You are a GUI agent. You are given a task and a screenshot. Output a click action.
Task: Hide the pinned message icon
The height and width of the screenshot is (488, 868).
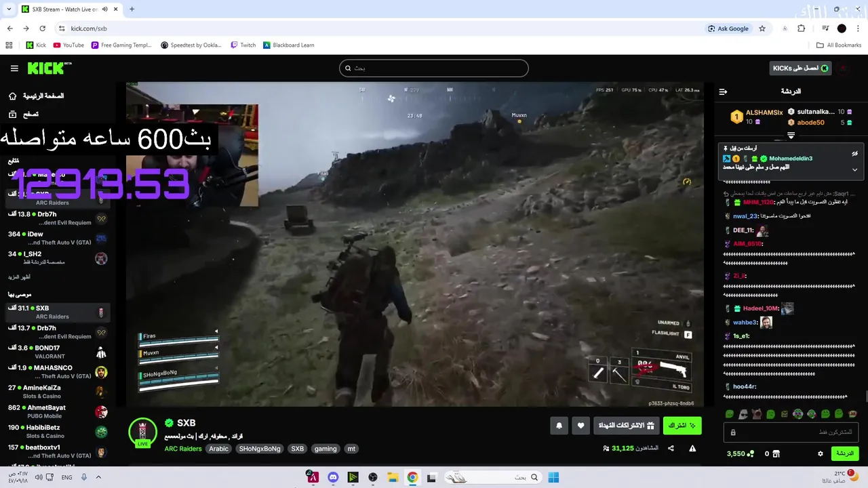(x=854, y=153)
